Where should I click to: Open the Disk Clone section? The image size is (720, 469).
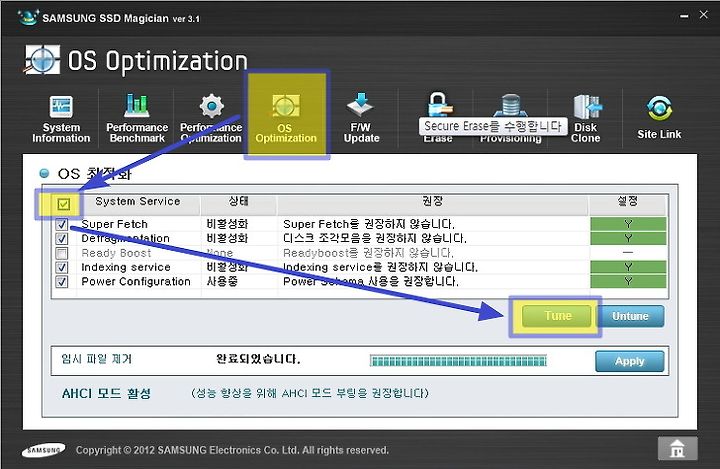[586, 119]
